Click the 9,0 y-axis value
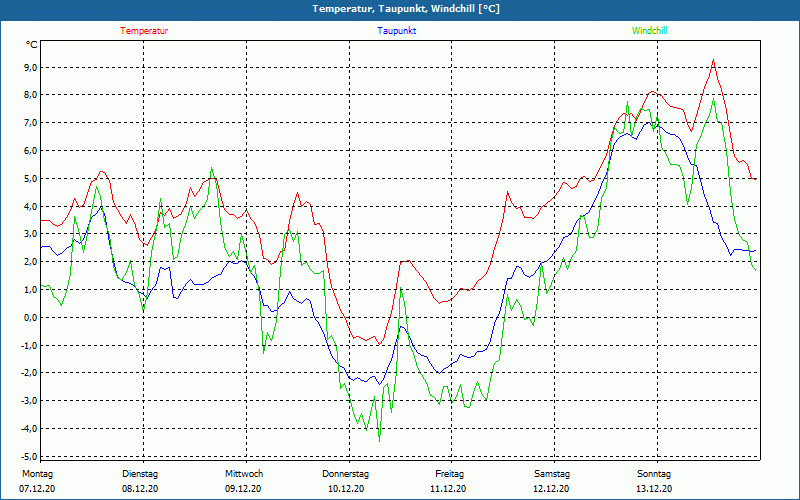This screenshot has height=500, width=800. 31,67
